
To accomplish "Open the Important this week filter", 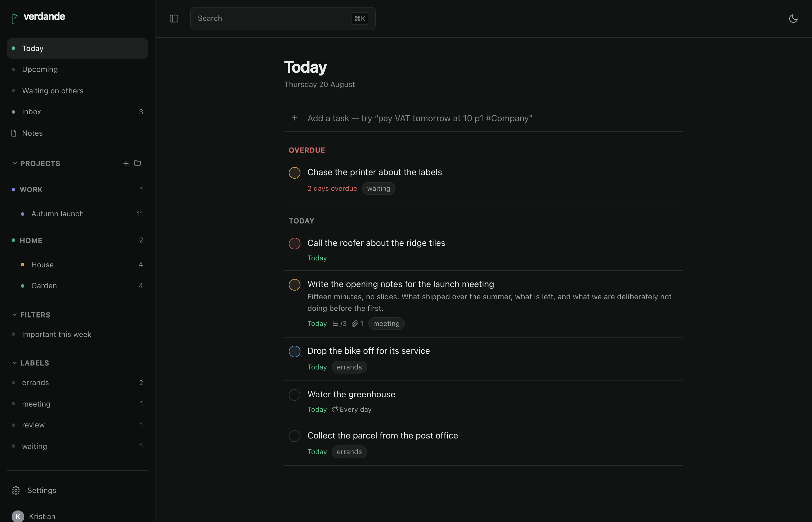I will click(x=77, y=335).
